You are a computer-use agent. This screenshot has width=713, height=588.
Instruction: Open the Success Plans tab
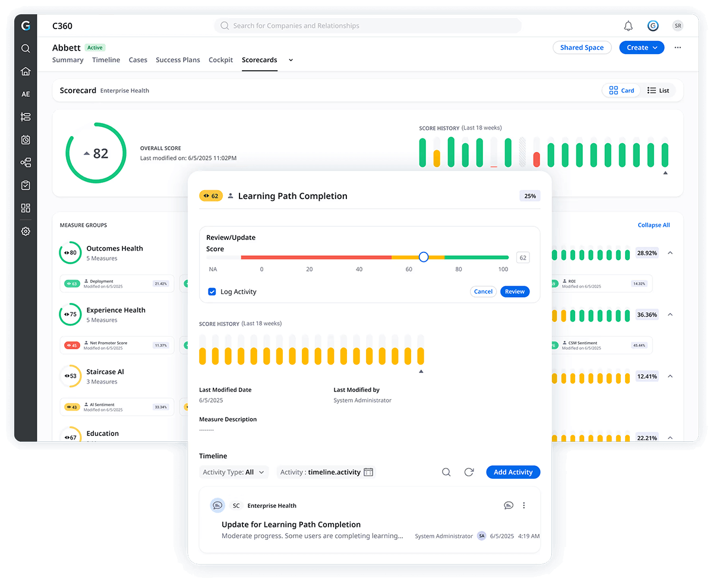(178, 60)
